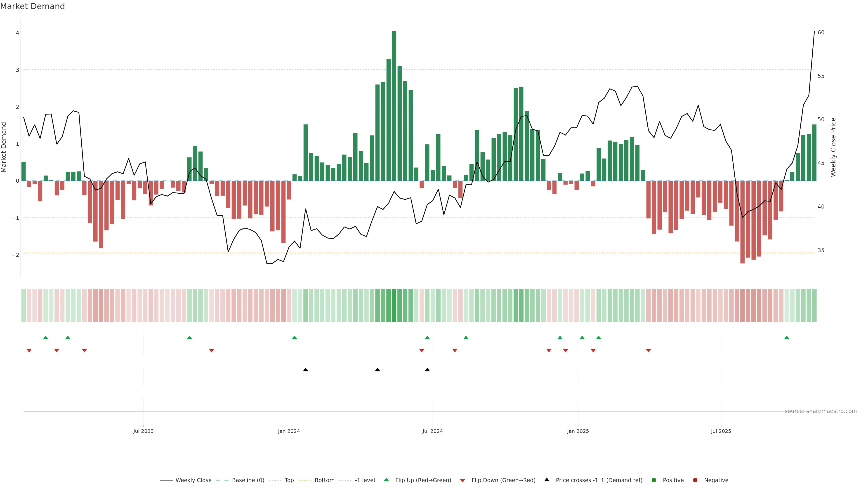The height and width of the screenshot is (488, 868).
Task: Click the green Flip Up triangle legend icon
Action: click(x=387, y=480)
